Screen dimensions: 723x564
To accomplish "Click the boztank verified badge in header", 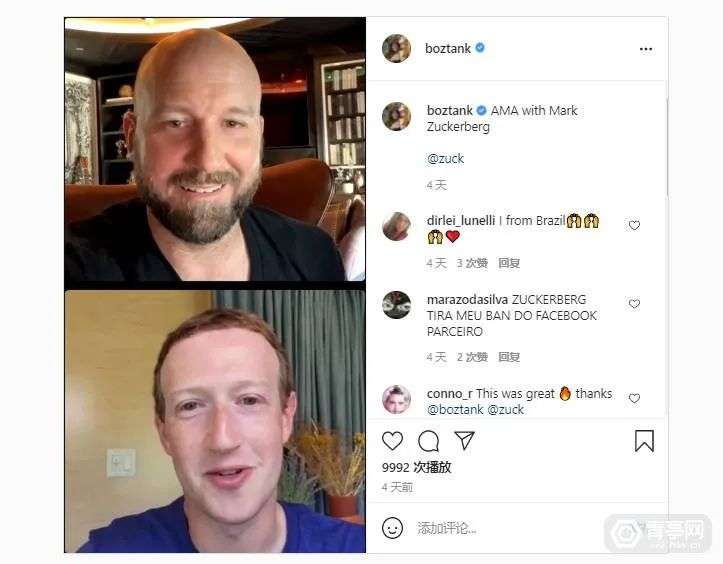I will point(480,47).
